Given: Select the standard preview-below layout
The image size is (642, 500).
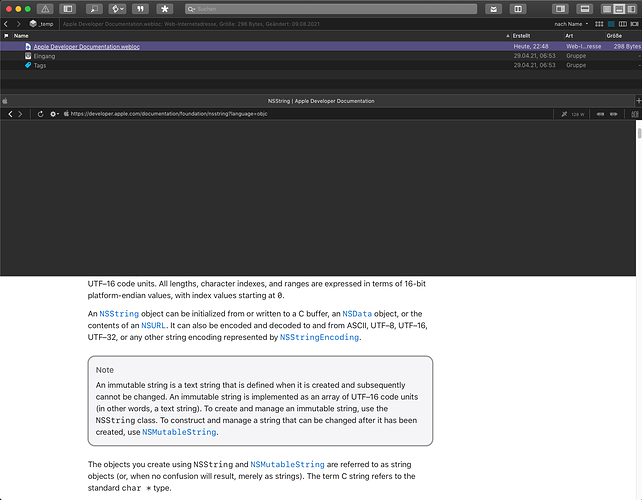Looking at the screenshot, I should click(x=619, y=9).
